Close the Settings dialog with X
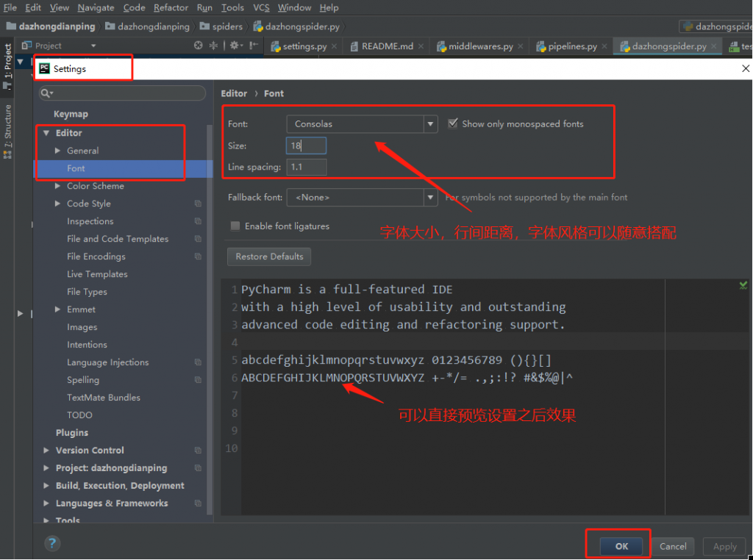This screenshot has width=753, height=560. (x=746, y=68)
